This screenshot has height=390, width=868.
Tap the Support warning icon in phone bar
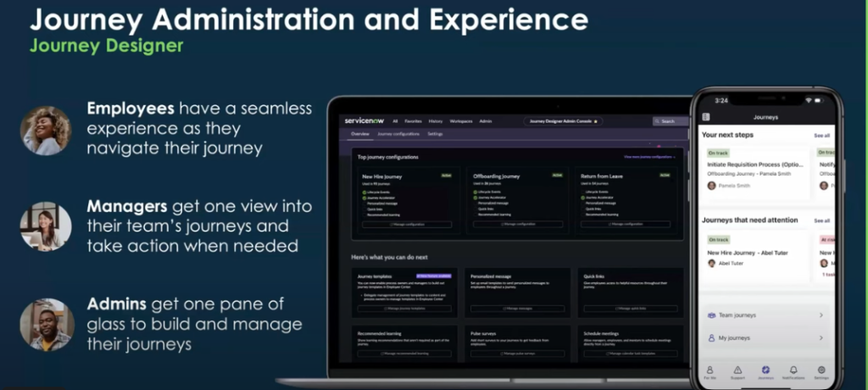pos(737,370)
